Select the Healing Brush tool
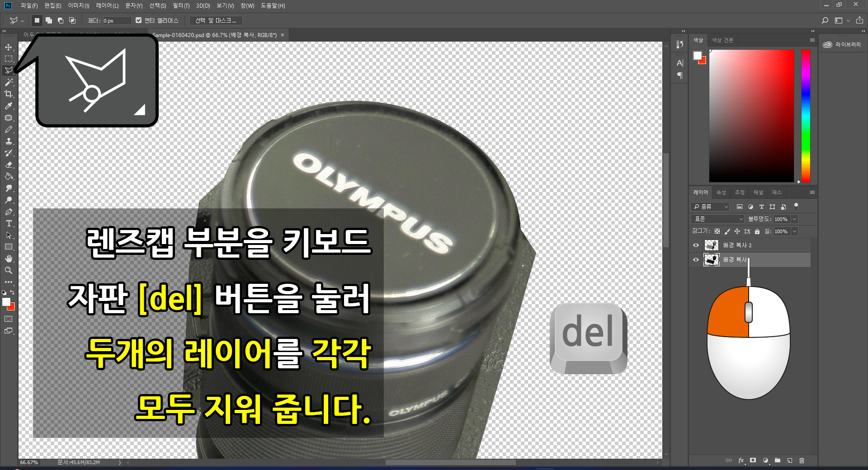The width and height of the screenshot is (868, 470). 9,117
